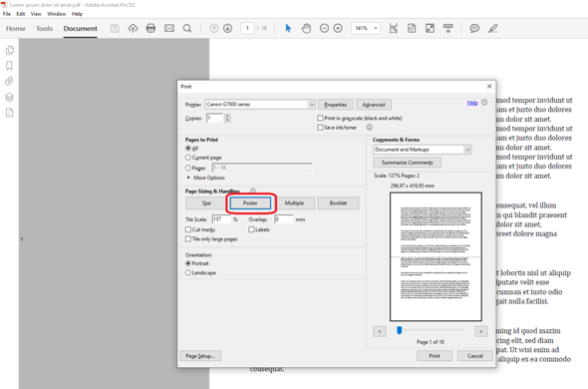Open the attachments paperclip panel
588x389 pixels.
click(9, 81)
